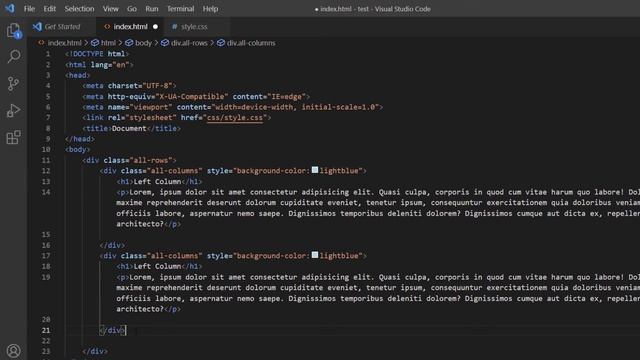Open the Source Control view icon
This screenshot has width=640, height=360.
pos(13,84)
